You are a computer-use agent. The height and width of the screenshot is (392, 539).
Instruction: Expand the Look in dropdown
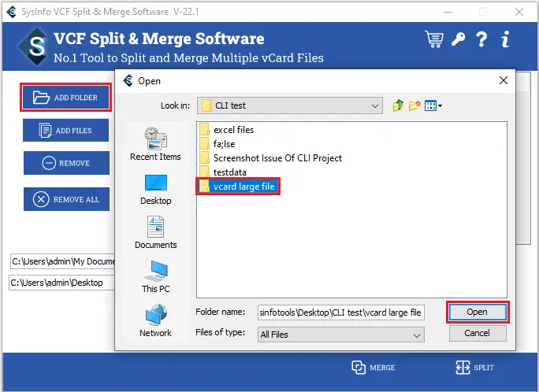tap(374, 105)
